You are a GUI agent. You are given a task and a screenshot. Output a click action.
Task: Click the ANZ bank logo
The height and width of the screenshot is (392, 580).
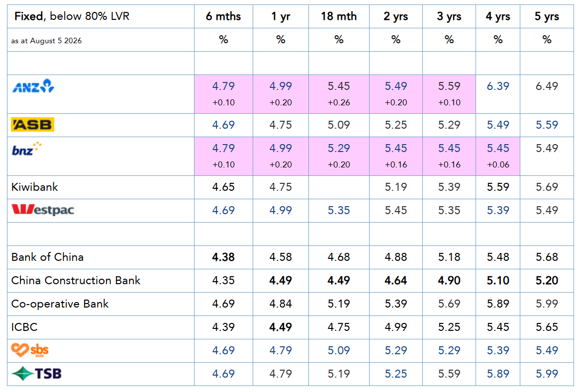pyautogui.click(x=33, y=86)
